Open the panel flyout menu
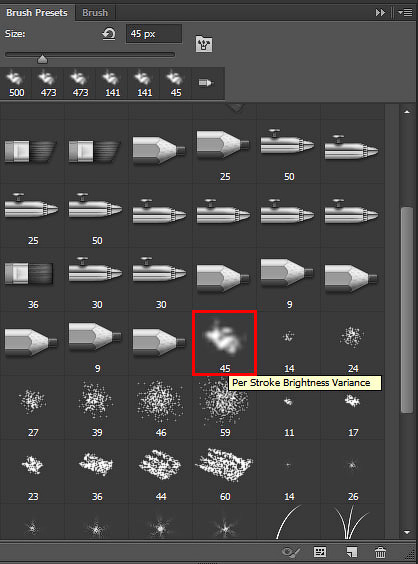 405,13
